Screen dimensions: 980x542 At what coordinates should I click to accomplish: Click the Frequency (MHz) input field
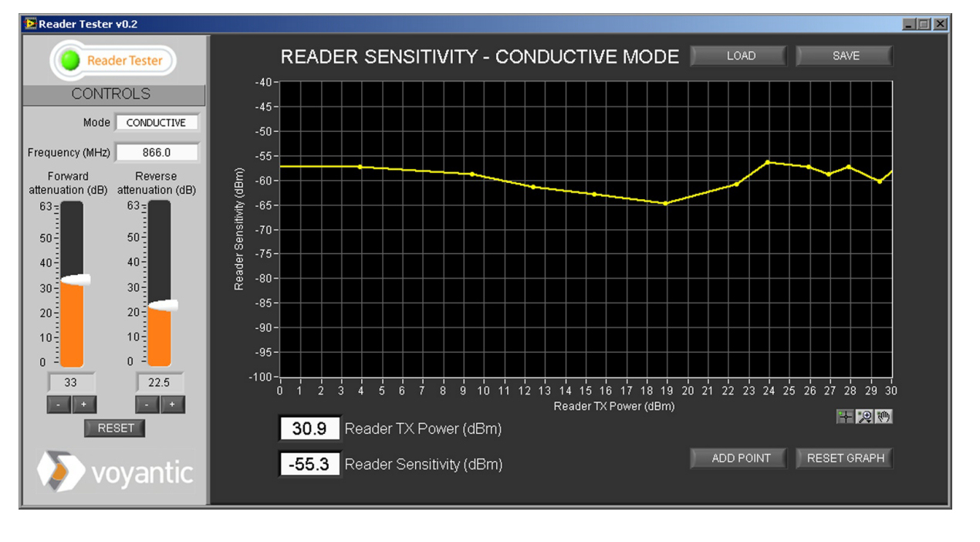click(x=157, y=153)
